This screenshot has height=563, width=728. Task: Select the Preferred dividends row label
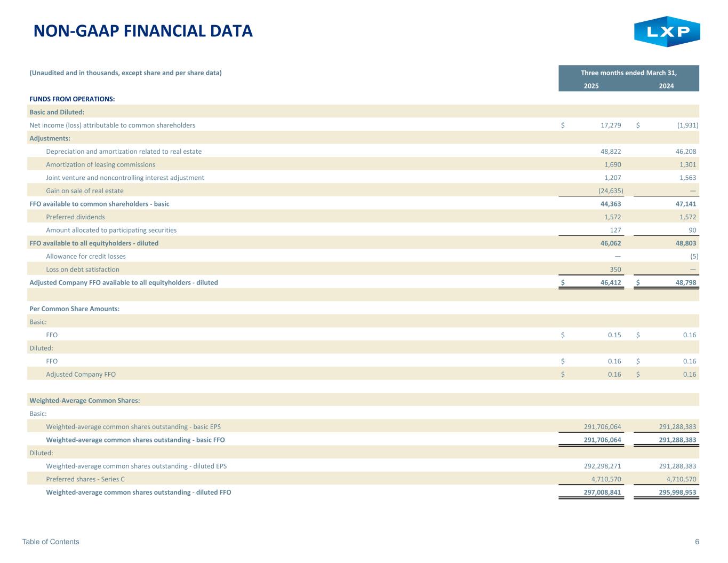[x=75, y=217]
